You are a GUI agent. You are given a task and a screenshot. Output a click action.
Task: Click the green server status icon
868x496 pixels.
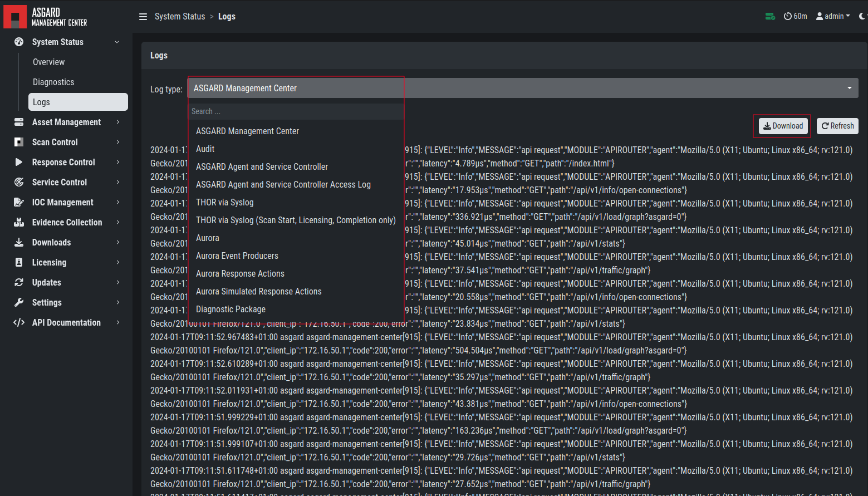770,16
